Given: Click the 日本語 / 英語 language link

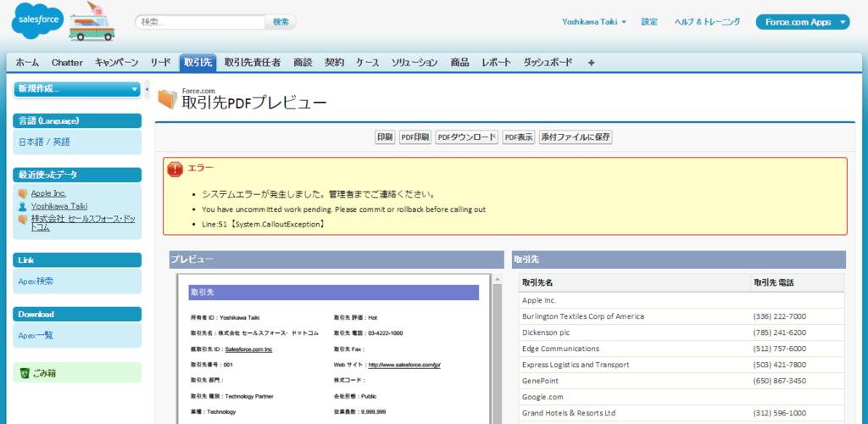Looking at the screenshot, I should coord(44,142).
